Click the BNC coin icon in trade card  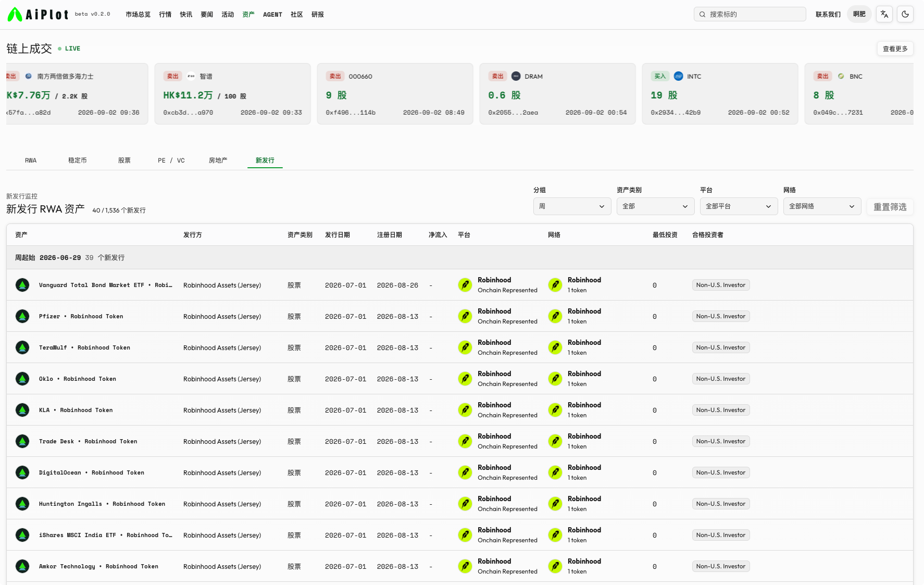pyautogui.click(x=841, y=76)
